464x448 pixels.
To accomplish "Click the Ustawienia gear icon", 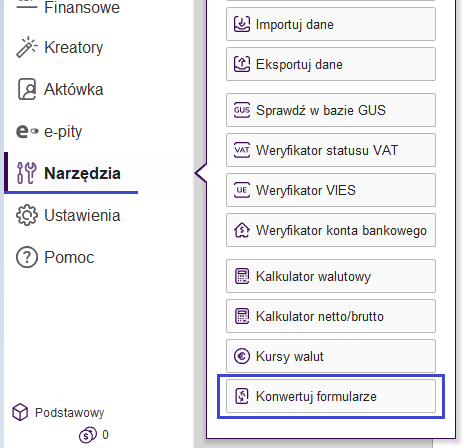I will click(27, 215).
